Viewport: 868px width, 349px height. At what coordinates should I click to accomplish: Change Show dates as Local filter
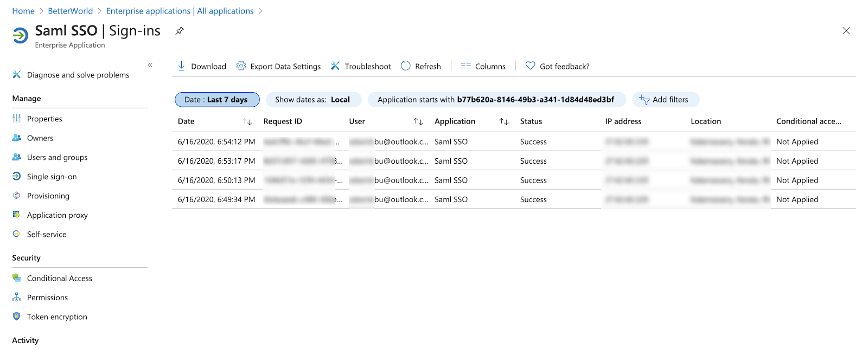click(312, 100)
